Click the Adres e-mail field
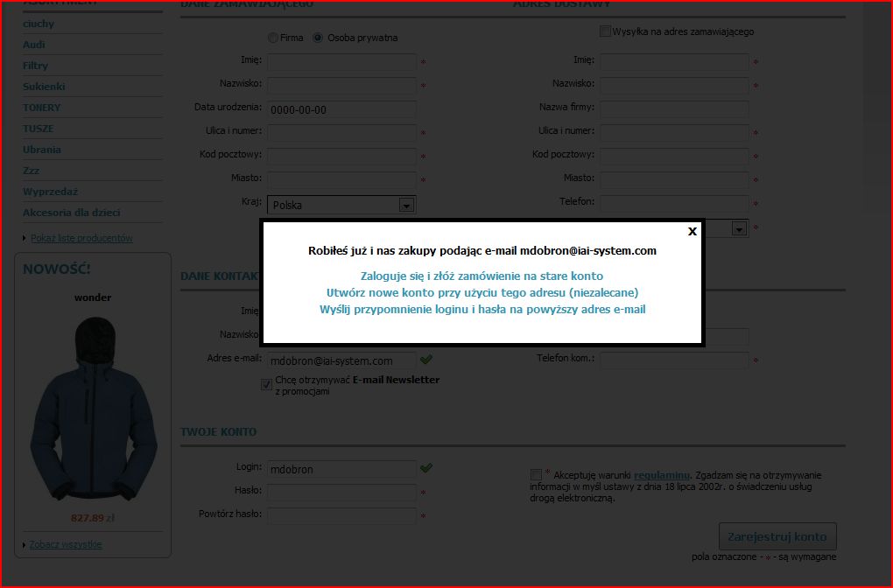Screen dimensions: 893x588 (341, 360)
